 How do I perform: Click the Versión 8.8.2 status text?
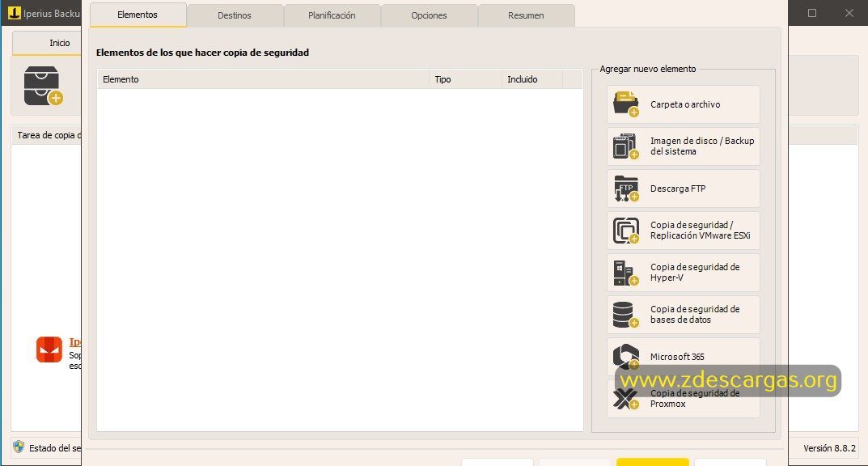click(x=829, y=448)
